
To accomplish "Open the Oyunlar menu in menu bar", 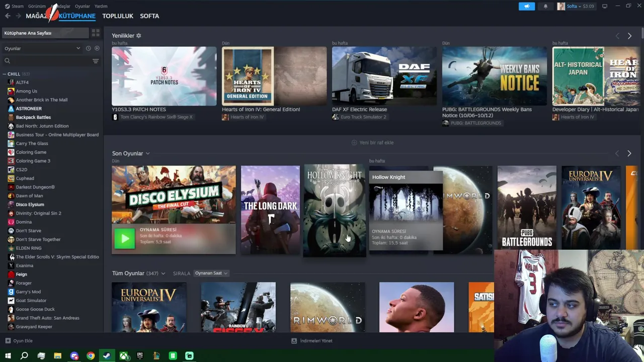I will (x=82, y=6).
